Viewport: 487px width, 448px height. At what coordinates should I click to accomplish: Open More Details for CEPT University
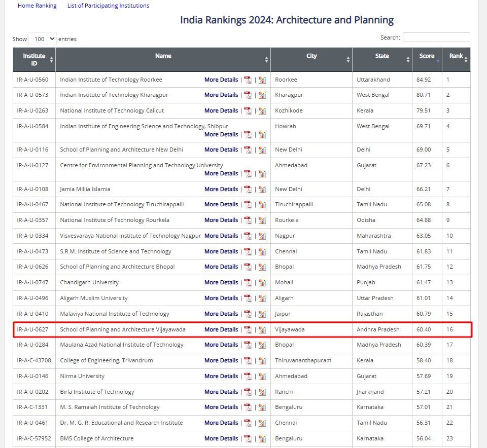pos(221,173)
